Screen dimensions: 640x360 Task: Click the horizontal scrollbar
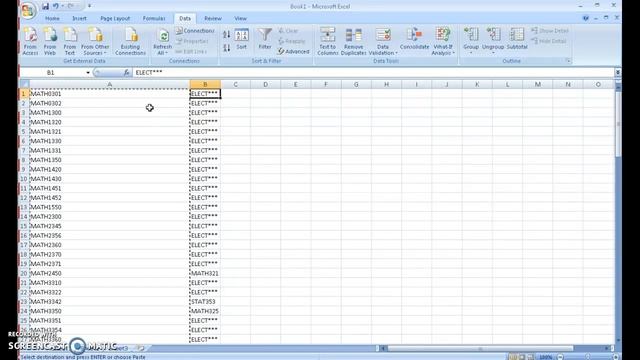tap(480, 348)
